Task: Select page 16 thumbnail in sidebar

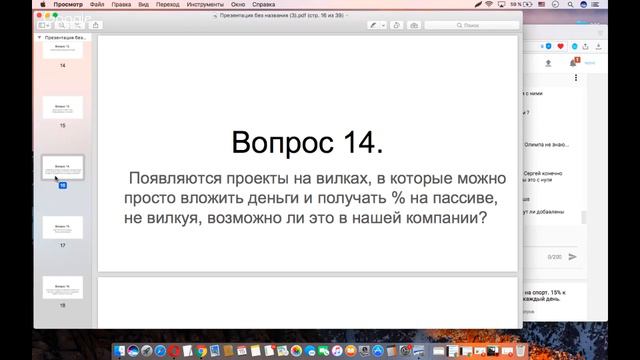Action: (62, 167)
